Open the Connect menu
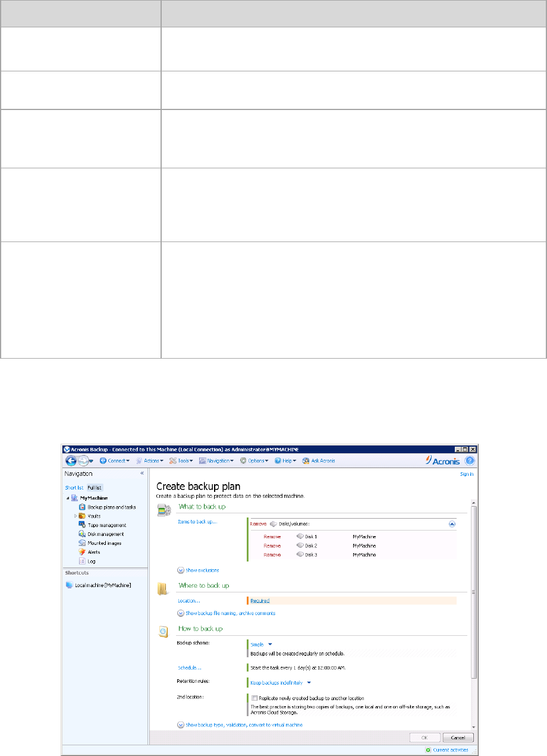 click(114, 461)
